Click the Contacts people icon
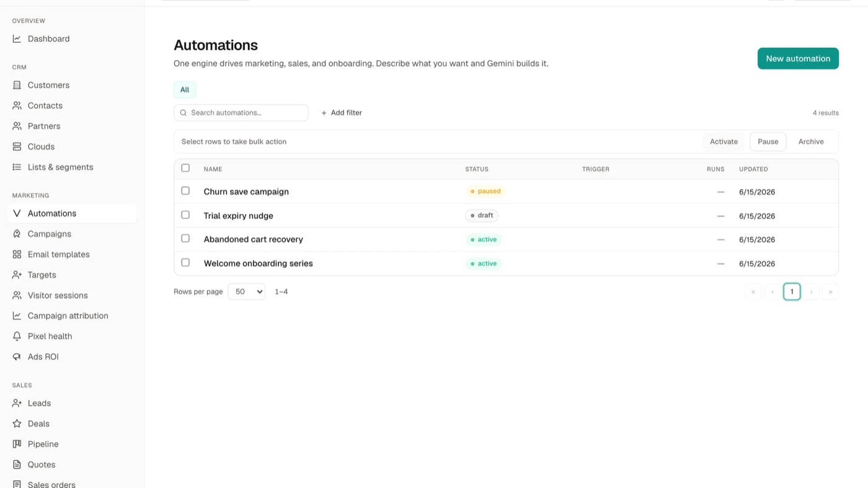Image resolution: width=868 pixels, height=488 pixels. coord(17,105)
